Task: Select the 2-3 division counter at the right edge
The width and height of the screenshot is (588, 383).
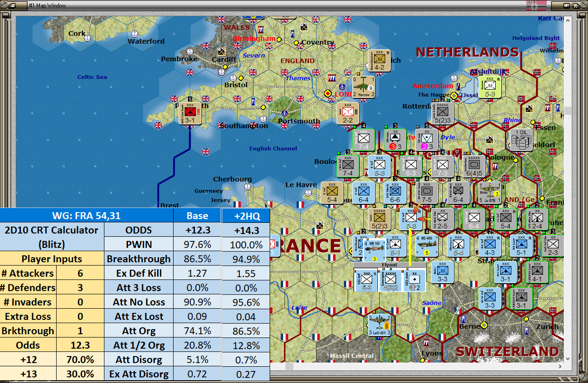Action: (x=553, y=246)
